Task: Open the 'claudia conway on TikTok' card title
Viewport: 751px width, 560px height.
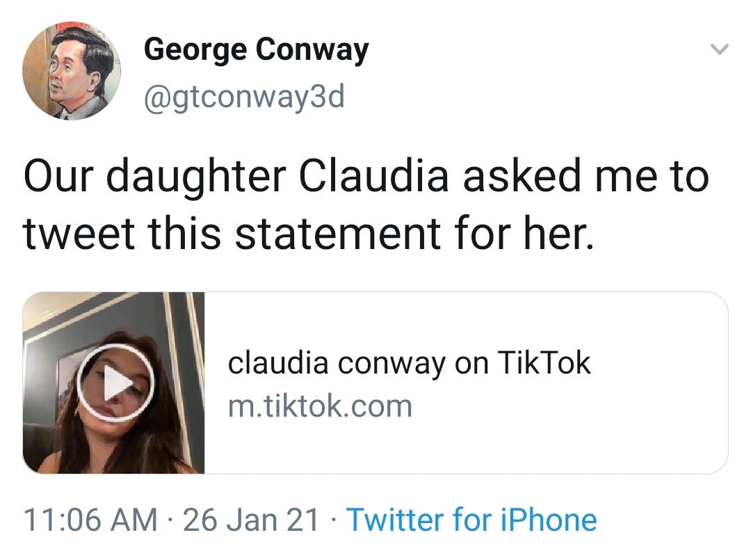Action: 409,363
